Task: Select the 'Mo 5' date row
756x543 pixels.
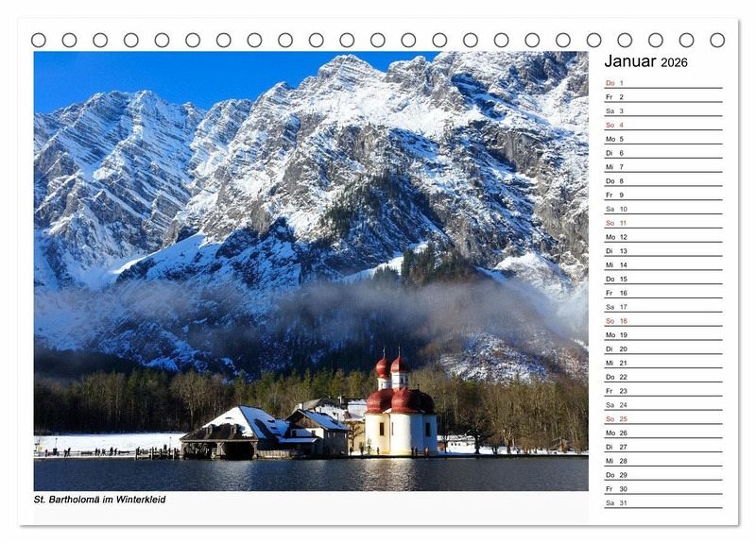Action: [663, 139]
